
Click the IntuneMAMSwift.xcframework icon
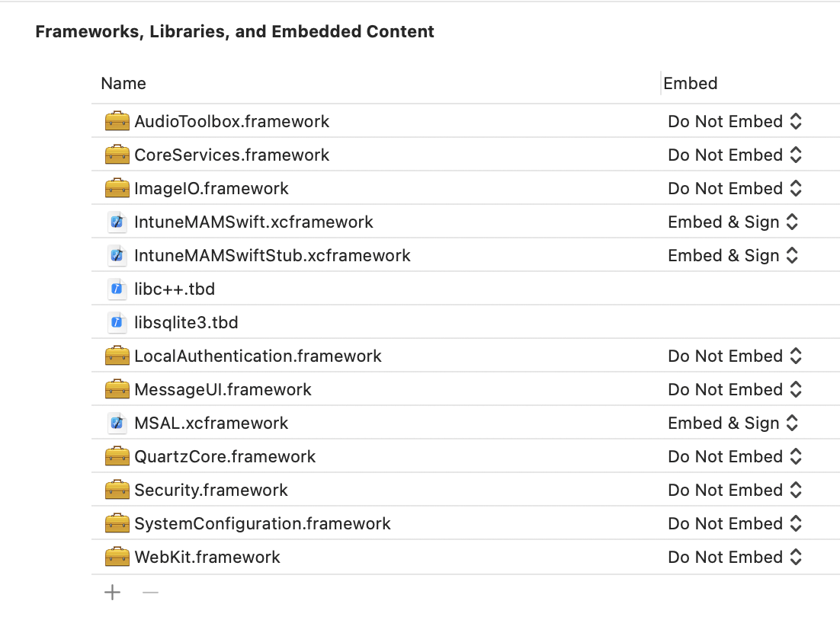point(117,222)
